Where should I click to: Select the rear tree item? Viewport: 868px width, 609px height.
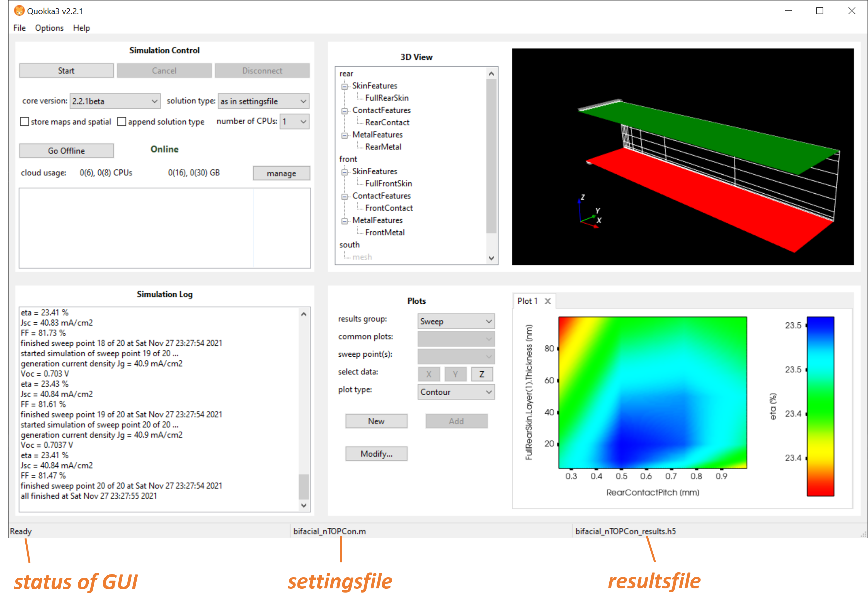click(346, 74)
